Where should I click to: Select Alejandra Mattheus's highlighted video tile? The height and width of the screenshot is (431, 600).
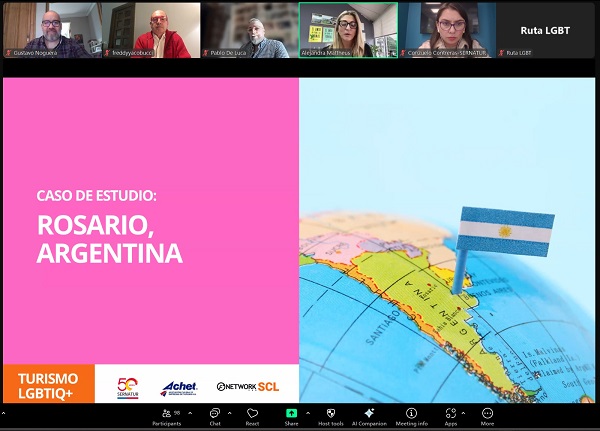(348, 29)
